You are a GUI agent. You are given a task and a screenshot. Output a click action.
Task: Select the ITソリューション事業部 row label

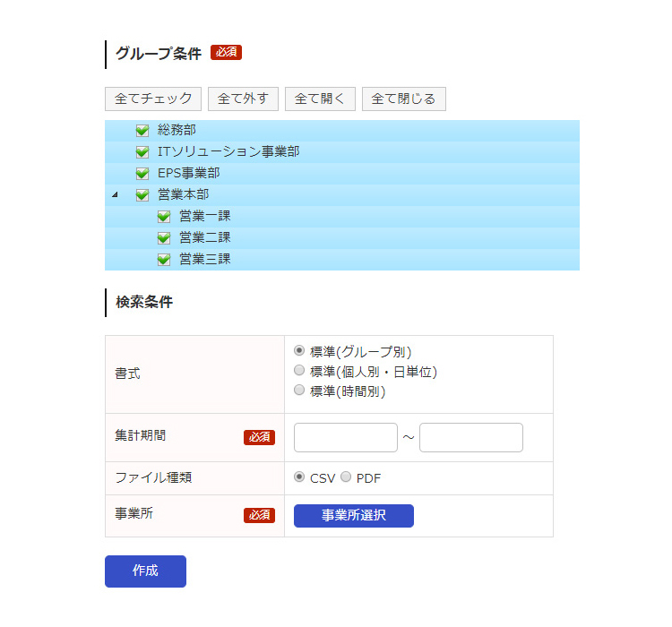[228, 151]
